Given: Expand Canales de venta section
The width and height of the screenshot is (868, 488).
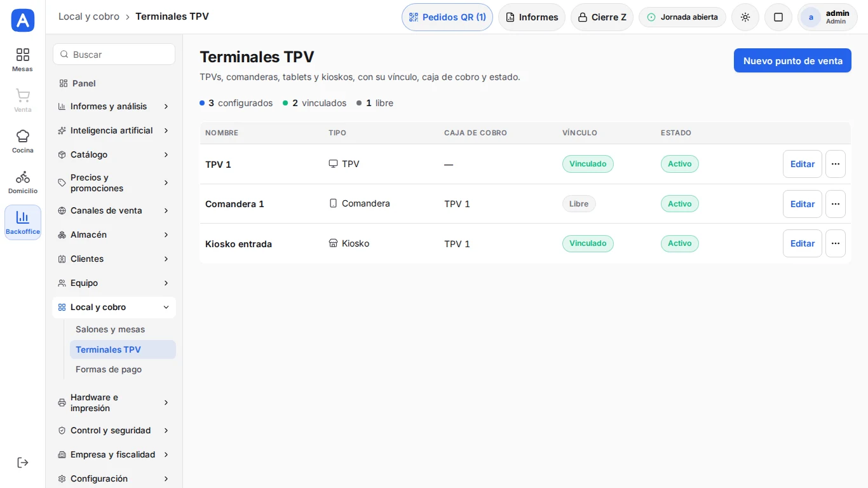Looking at the screenshot, I should pyautogui.click(x=114, y=210).
